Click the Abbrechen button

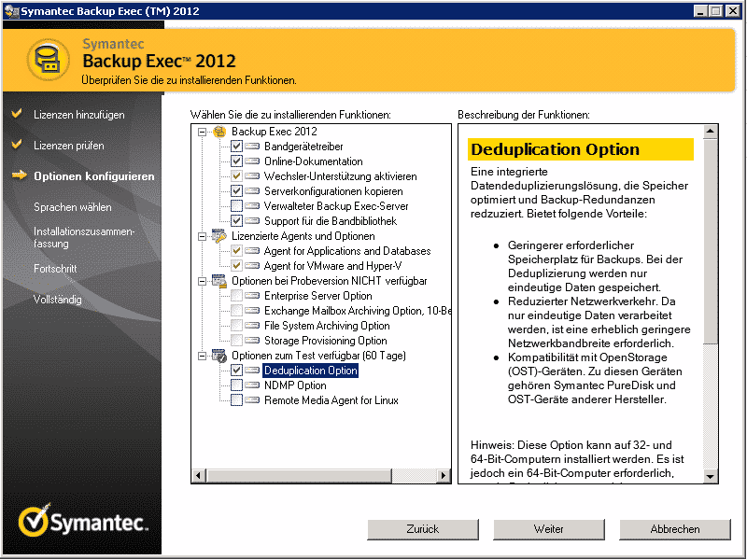click(675, 529)
